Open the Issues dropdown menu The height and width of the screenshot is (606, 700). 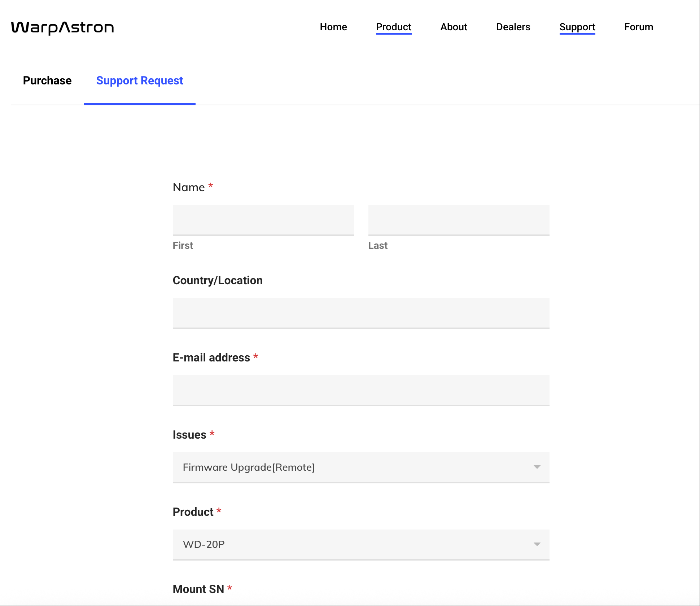point(354,467)
